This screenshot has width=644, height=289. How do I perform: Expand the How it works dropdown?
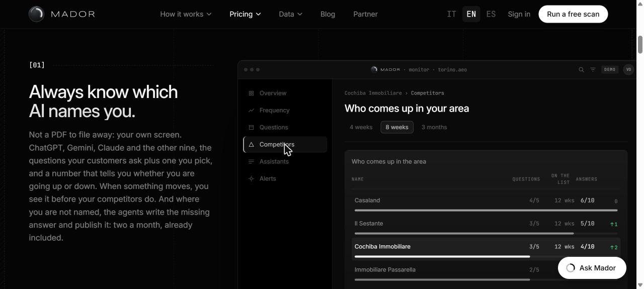point(186,14)
